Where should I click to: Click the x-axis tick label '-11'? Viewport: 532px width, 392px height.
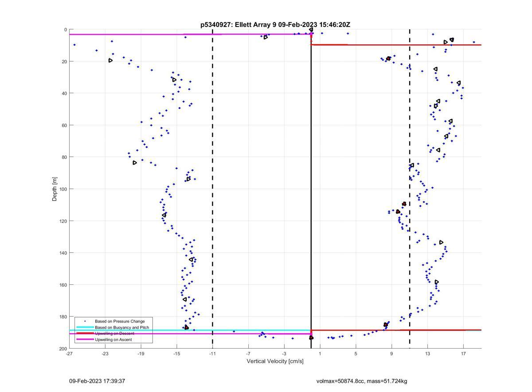[212, 354]
